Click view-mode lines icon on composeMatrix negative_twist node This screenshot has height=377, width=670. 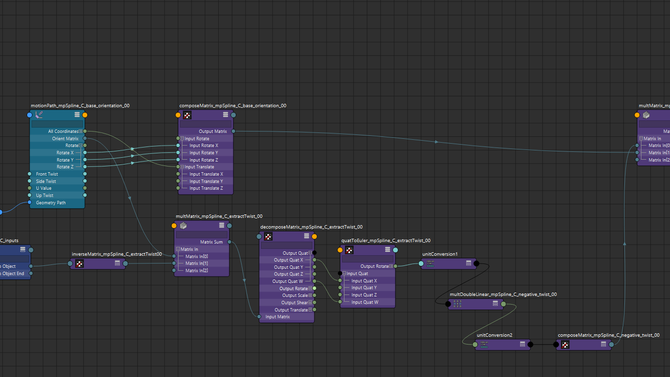(603, 344)
